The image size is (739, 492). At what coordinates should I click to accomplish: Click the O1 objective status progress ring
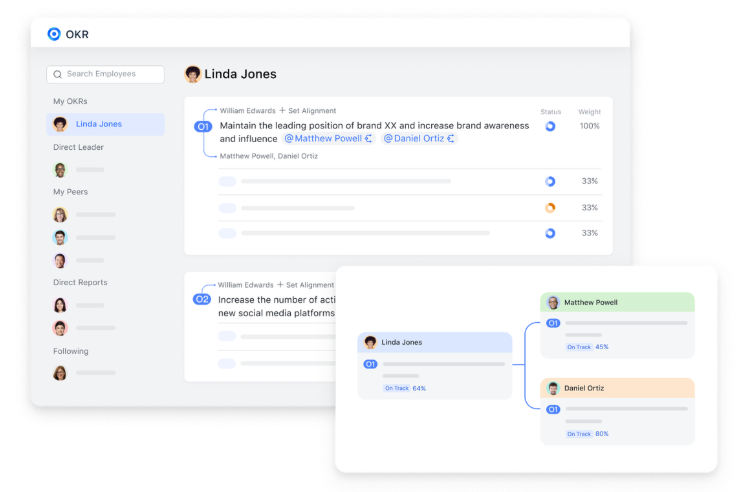point(550,127)
